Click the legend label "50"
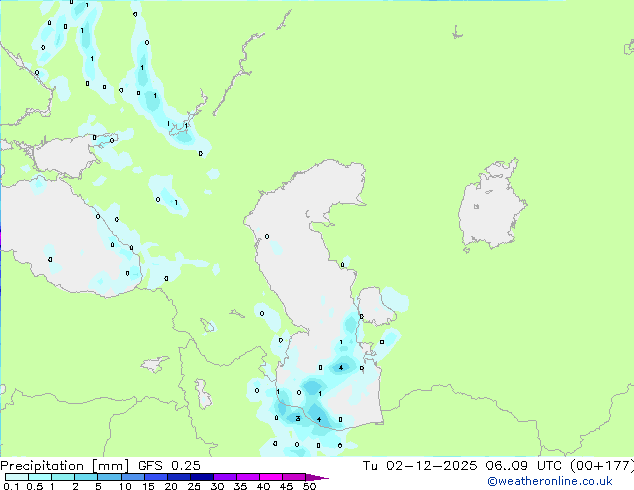The image size is (634, 490). (309, 486)
